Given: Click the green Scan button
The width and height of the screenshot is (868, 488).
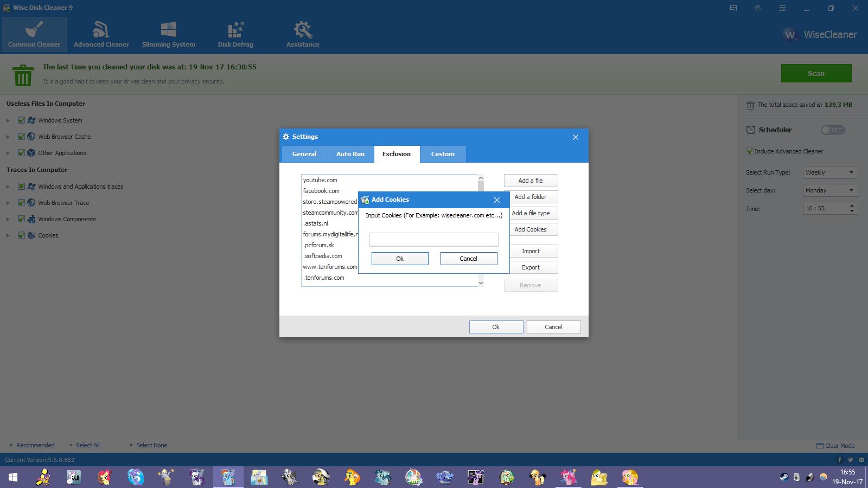Looking at the screenshot, I should pyautogui.click(x=816, y=73).
